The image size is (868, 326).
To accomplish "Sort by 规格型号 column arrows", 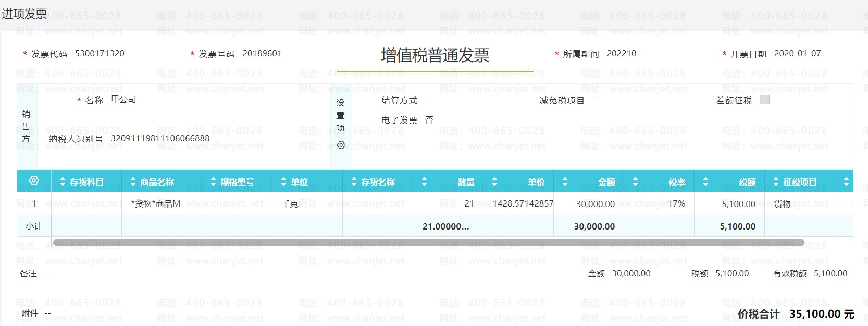I will click(x=213, y=182).
